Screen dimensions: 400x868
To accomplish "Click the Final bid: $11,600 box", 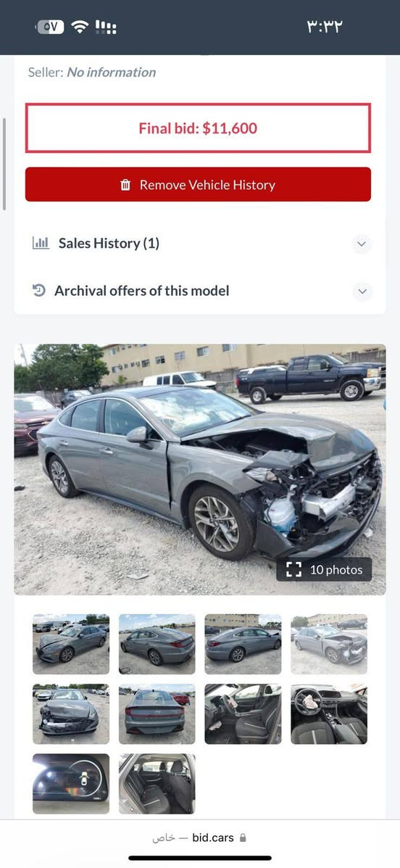I will (198, 128).
